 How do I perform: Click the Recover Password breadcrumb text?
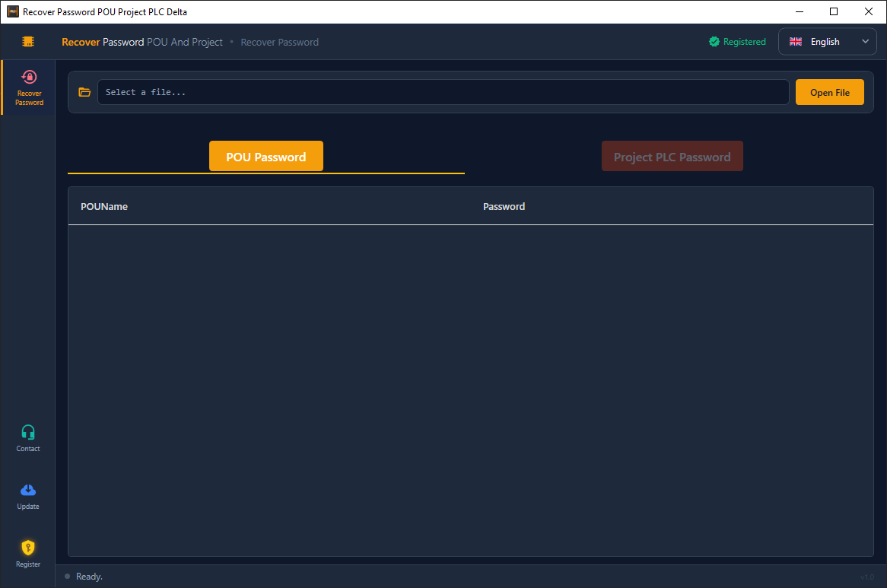(279, 43)
